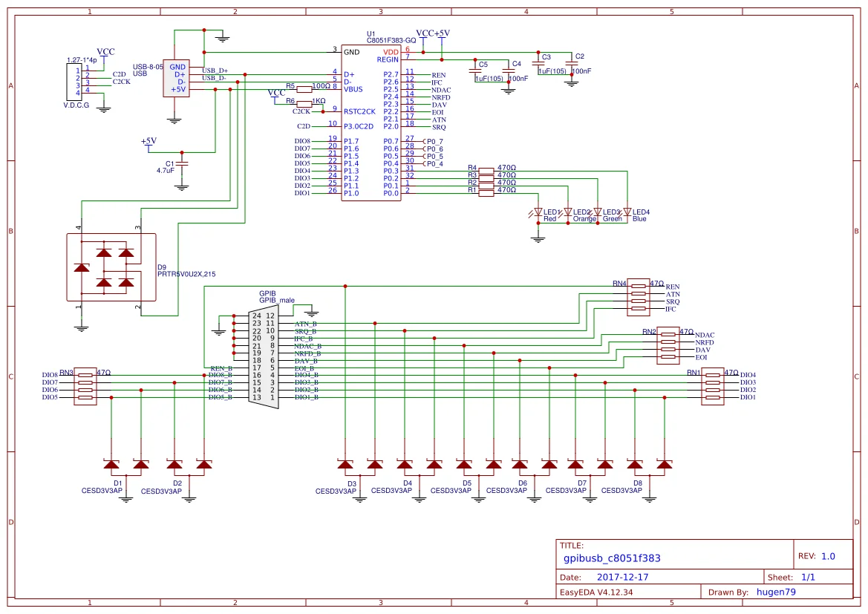Click the DIO1_B net label
The image size is (868, 614).
tap(307, 397)
